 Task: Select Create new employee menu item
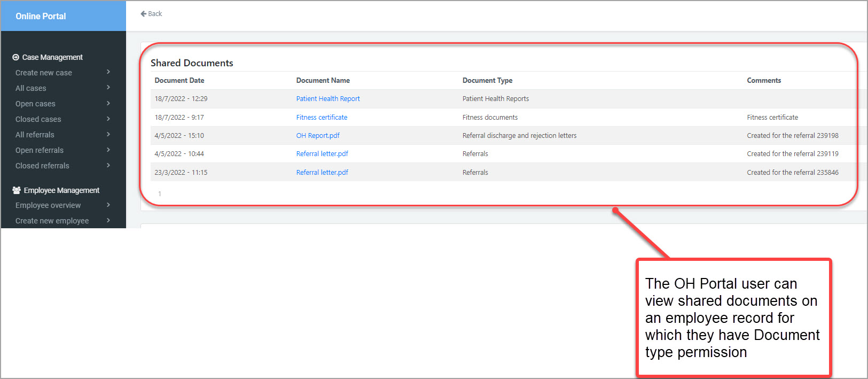pos(52,221)
